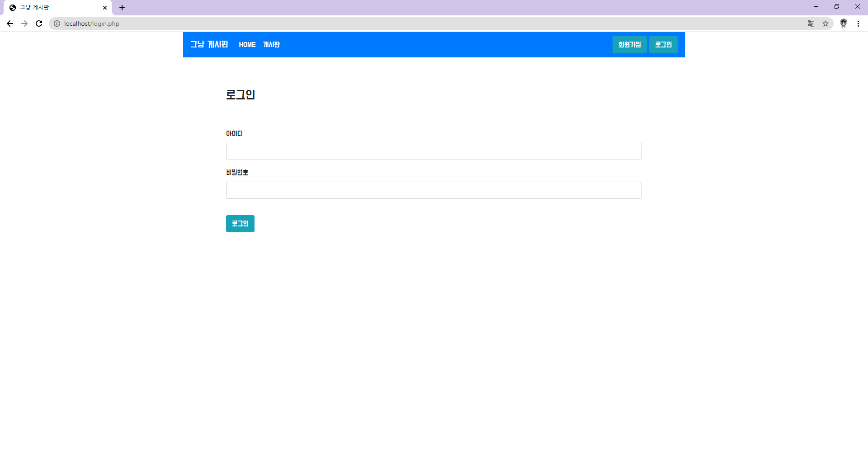
Task: Click the address bar URL localhost/login.php
Action: [92, 23]
